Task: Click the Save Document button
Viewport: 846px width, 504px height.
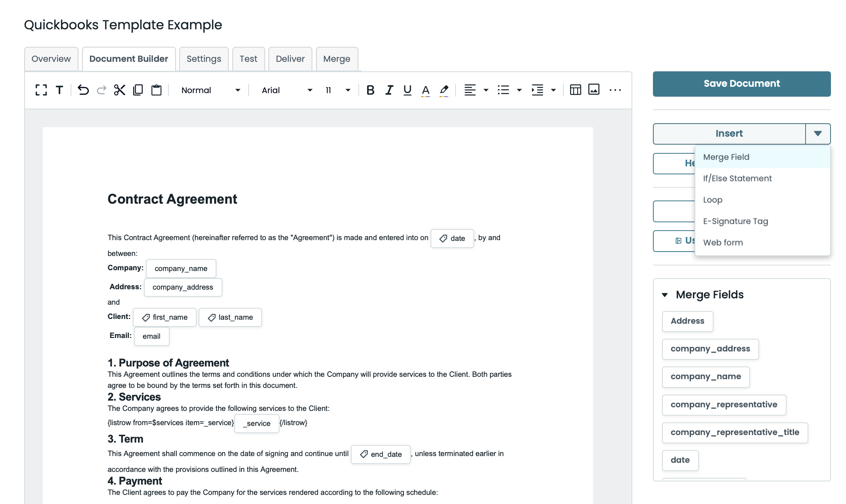Action: (741, 84)
